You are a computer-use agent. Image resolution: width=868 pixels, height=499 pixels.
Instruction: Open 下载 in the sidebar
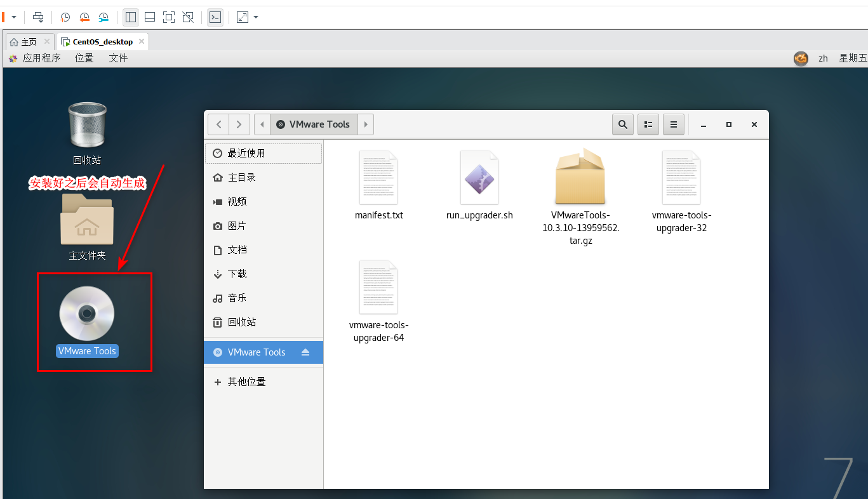point(264,274)
